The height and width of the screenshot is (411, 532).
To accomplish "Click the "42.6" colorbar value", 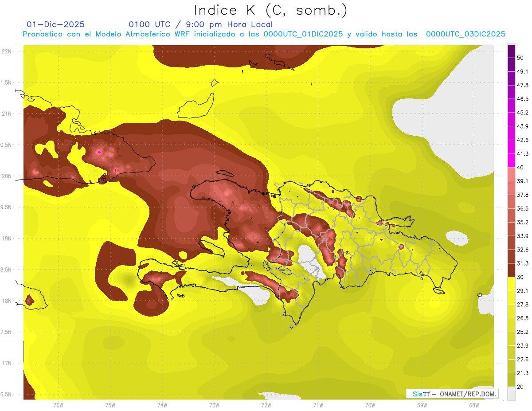I will (x=523, y=140).
